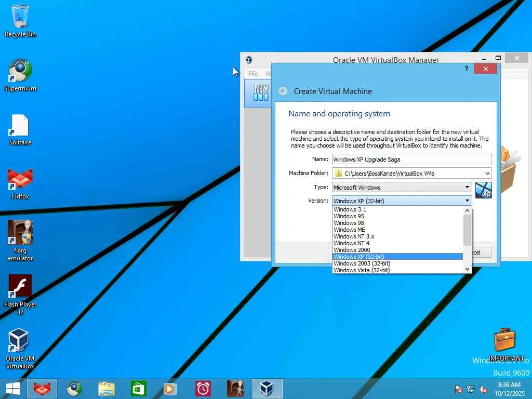Choose Windows NT 4 from the version list
The width and height of the screenshot is (532, 399).
(x=397, y=243)
